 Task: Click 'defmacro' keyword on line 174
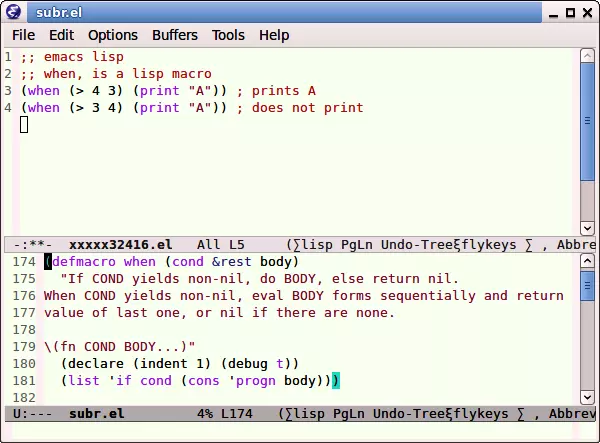click(83, 262)
